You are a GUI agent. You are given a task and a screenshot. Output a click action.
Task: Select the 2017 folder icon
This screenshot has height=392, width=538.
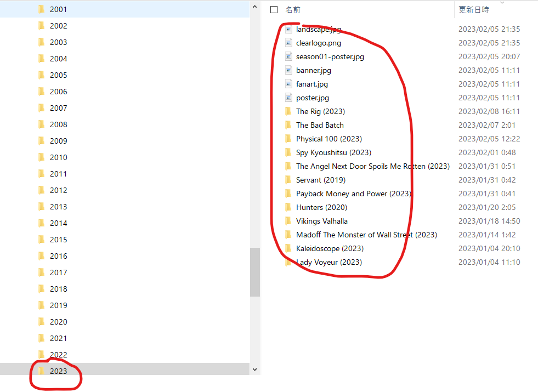pos(42,272)
